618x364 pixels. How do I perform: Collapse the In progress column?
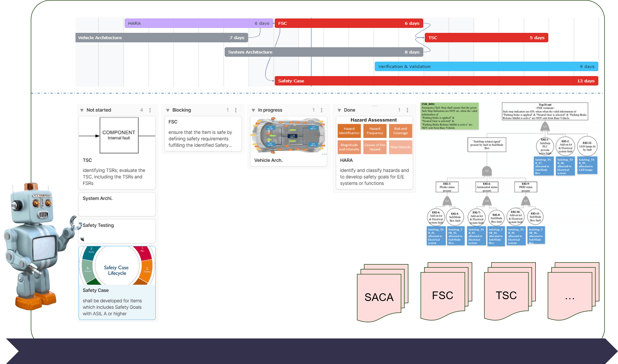(x=253, y=110)
